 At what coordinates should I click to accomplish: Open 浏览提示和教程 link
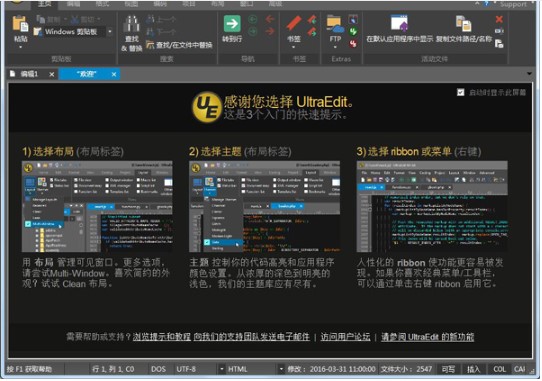point(162,336)
